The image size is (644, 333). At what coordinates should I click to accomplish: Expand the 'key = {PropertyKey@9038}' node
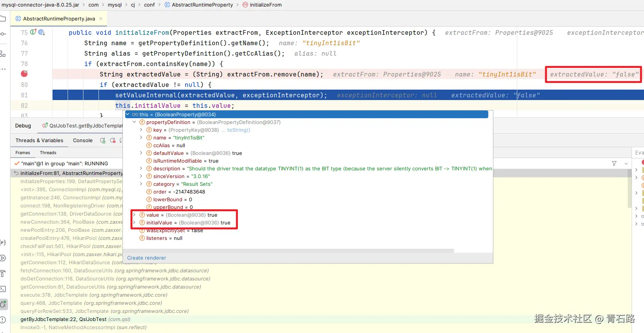141,130
